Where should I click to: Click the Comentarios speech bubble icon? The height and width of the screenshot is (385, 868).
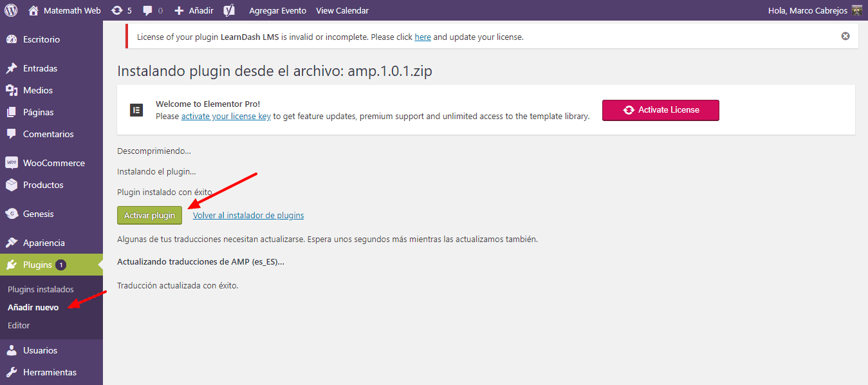(11, 134)
